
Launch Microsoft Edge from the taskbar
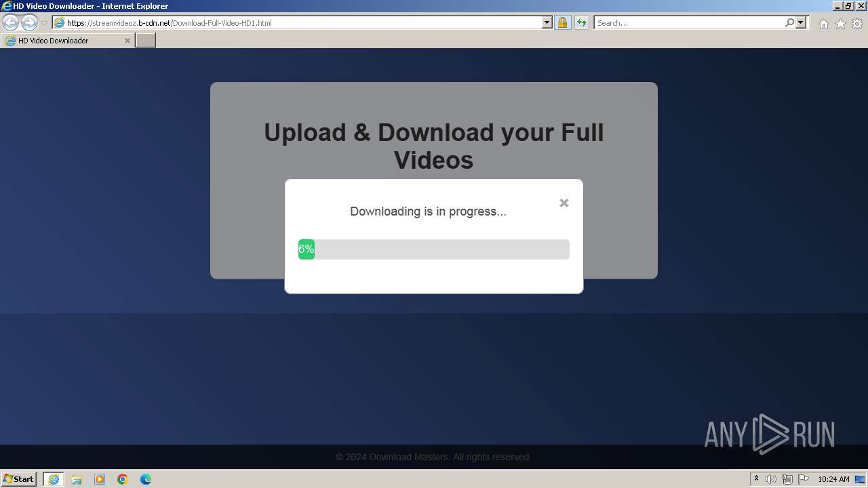tap(146, 479)
